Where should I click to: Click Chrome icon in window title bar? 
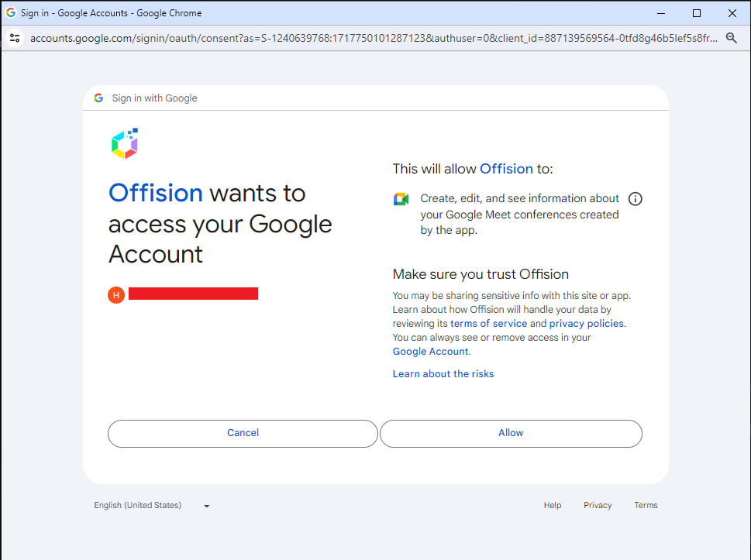click(11, 13)
